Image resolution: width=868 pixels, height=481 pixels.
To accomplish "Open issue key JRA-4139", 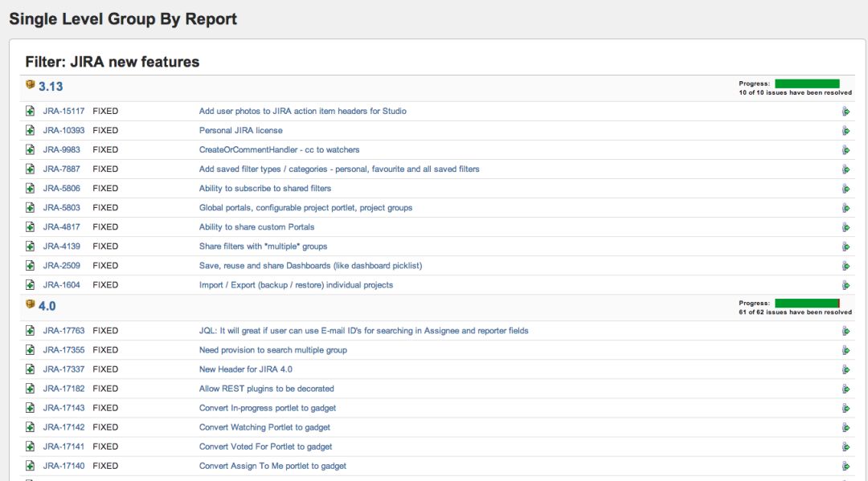I will (61, 247).
